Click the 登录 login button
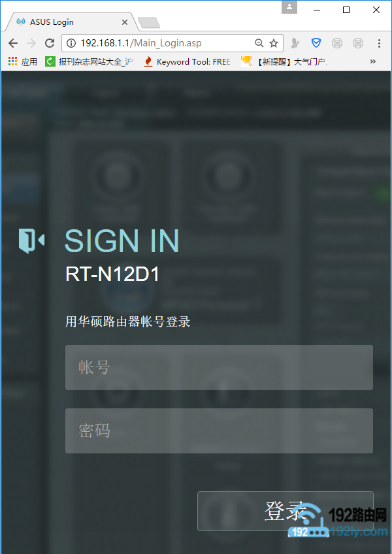 tap(286, 511)
